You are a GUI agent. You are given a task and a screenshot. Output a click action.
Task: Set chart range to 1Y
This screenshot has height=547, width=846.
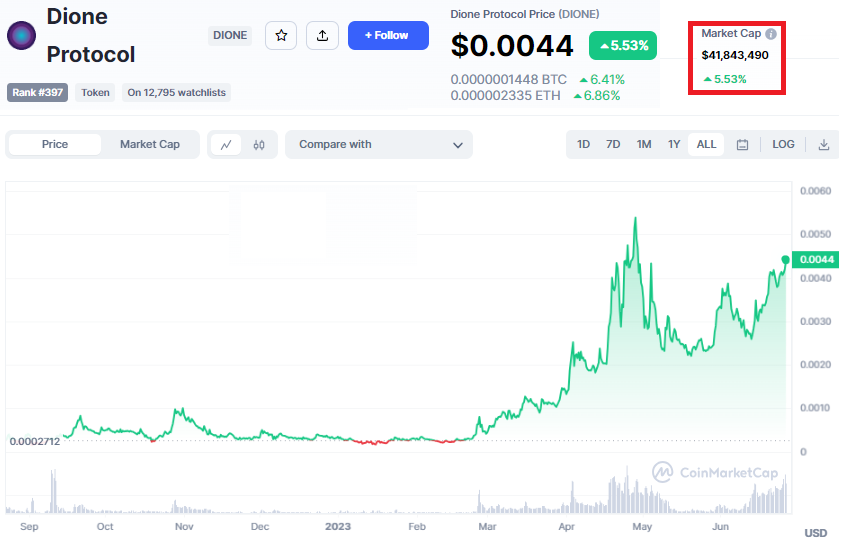[674, 145]
